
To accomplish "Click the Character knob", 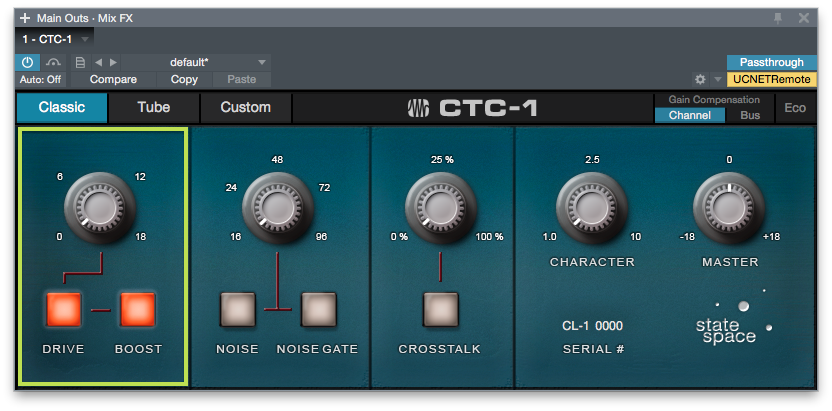I will (592, 208).
